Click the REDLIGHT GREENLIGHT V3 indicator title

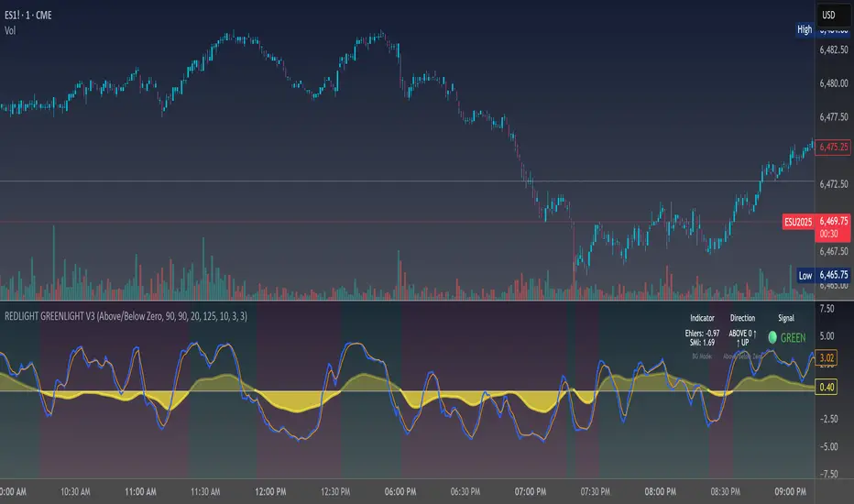click(126, 316)
